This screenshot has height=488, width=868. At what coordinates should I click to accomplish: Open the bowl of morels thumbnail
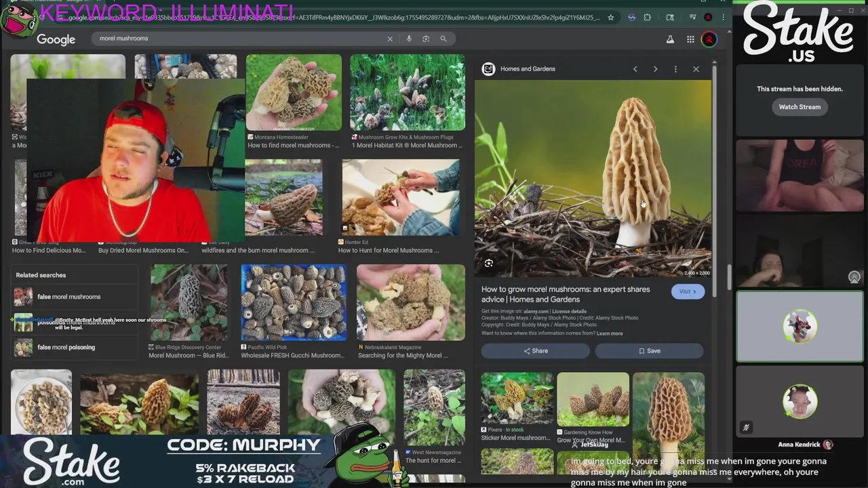point(41,402)
